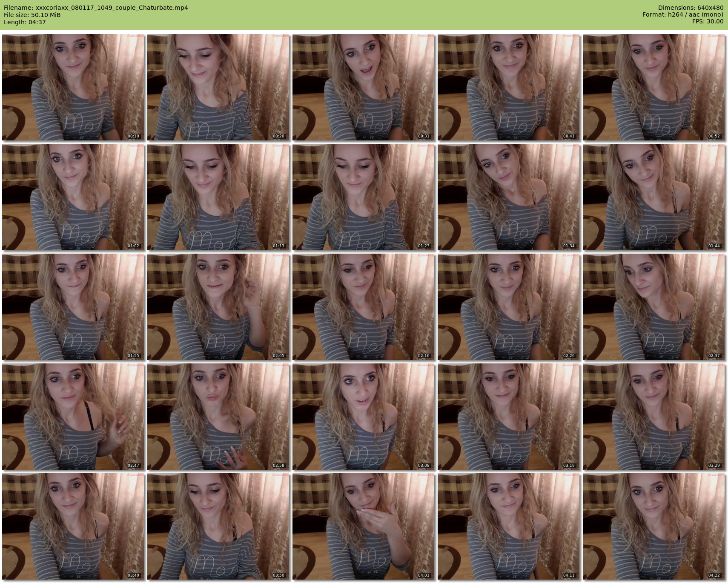Click the frame captured at 02:58
This screenshot has width=728, height=583.
pos(218,417)
